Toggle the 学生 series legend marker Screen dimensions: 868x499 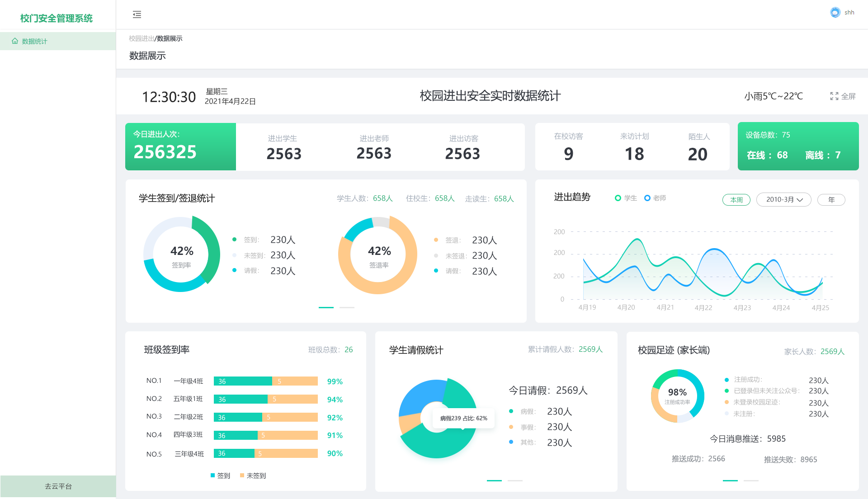618,198
